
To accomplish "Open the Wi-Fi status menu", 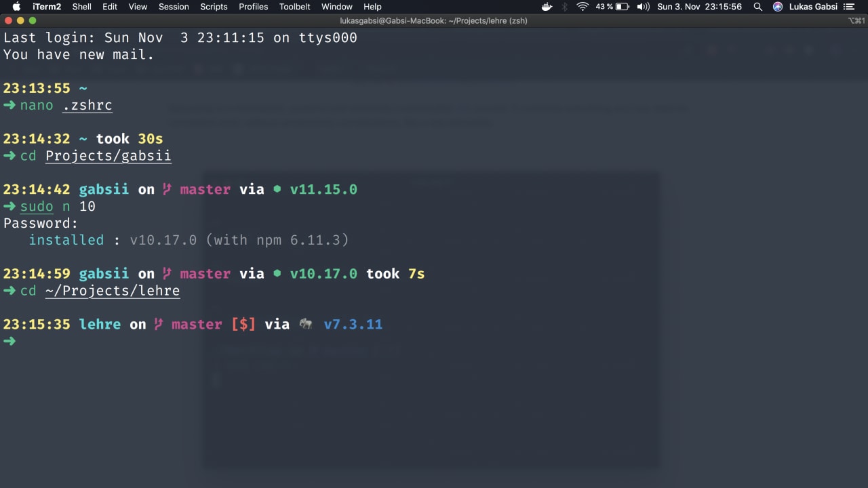I will tap(583, 7).
